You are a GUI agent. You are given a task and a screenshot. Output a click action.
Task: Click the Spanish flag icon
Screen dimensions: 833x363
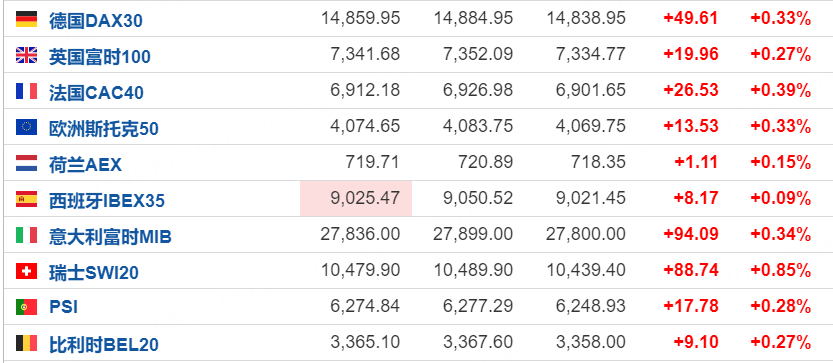click(26, 199)
